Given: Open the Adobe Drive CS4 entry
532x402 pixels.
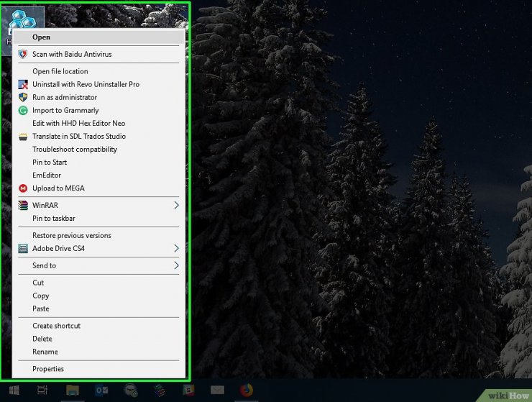Looking at the screenshot, I should pos(98,249).
